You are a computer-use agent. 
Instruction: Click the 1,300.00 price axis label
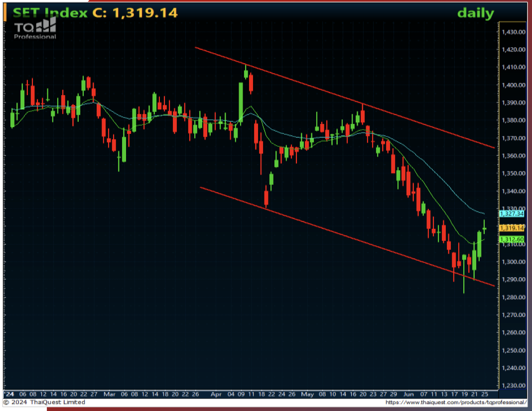click(x=514, y=262)
